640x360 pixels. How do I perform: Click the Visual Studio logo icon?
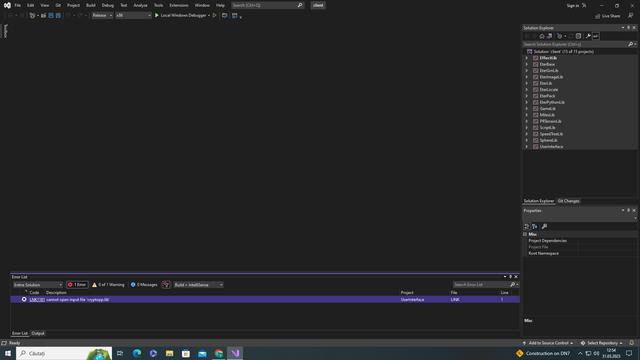(x=7, y=5)
